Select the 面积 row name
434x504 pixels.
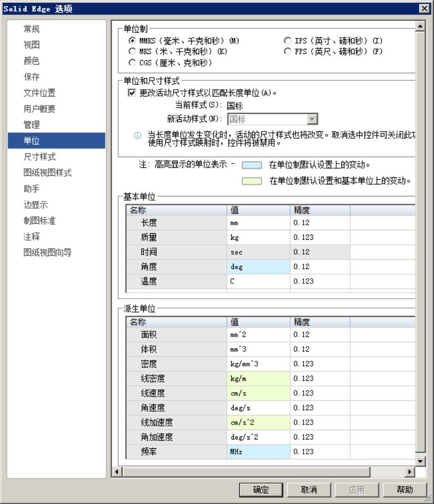coord(176,334)
